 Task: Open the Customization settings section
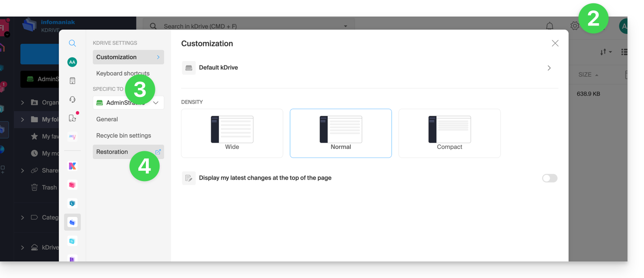tap(128, 57)
